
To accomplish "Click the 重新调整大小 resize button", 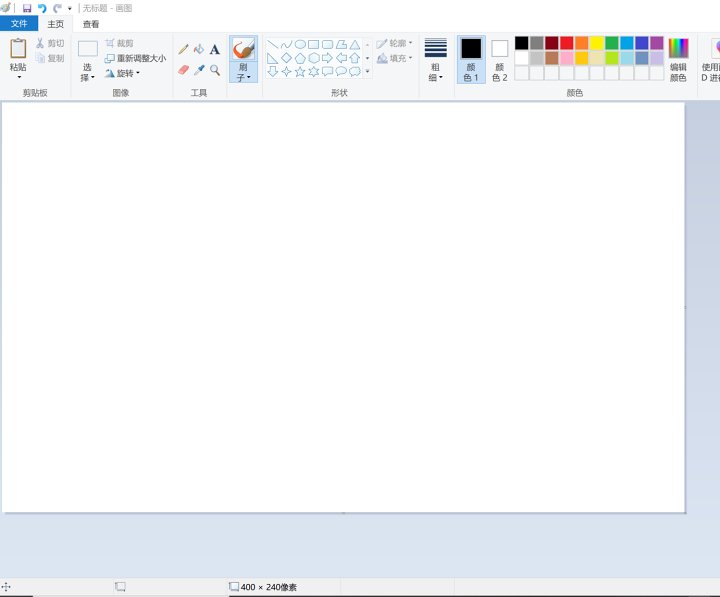I will 135,58.
